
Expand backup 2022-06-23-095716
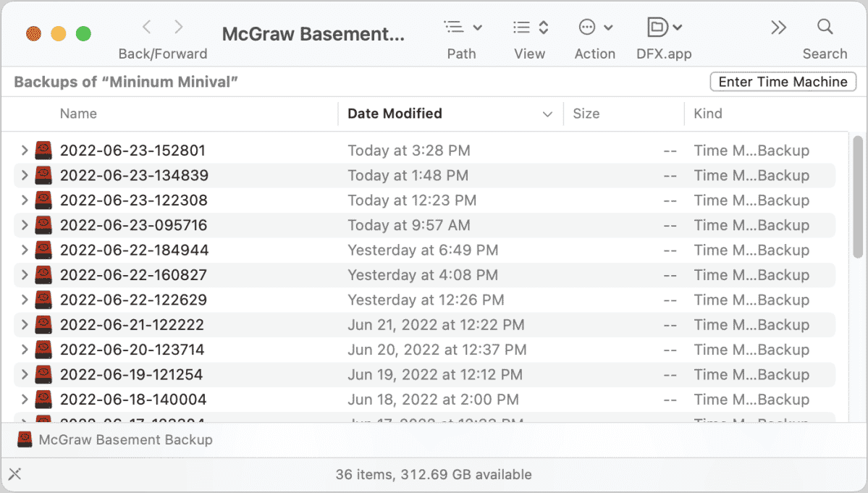25,224
